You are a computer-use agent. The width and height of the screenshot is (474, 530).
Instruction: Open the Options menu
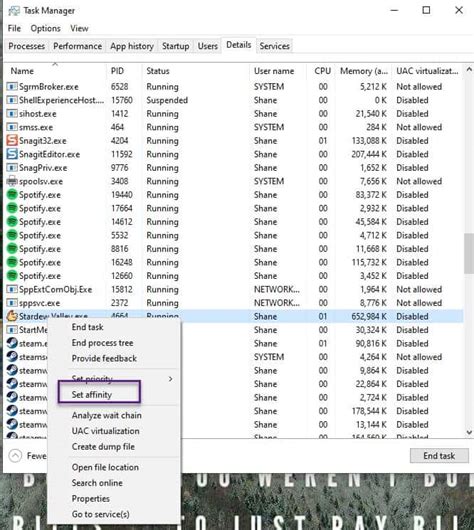coord(46,28)
